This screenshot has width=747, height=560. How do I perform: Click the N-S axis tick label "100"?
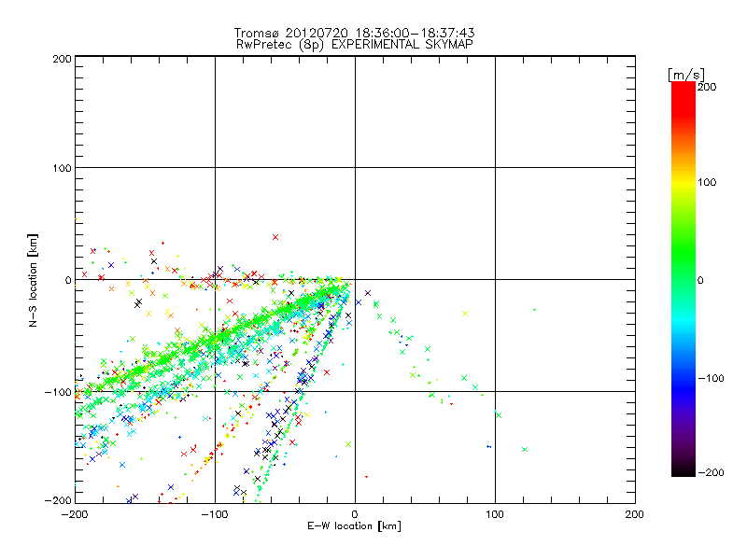pos(62,168)
